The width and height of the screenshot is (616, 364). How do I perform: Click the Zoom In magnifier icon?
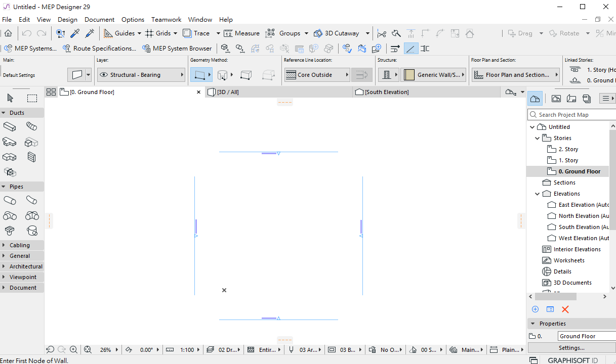coord(74,349)
